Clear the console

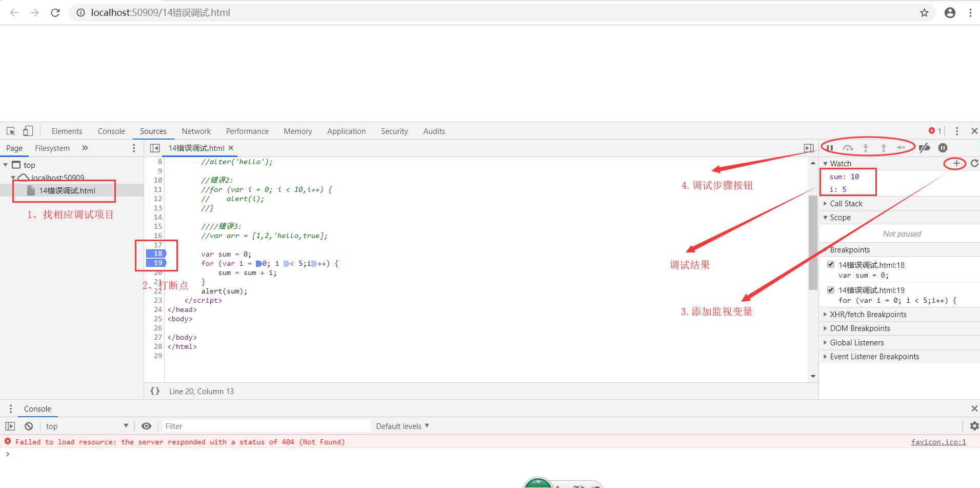(29, 426)
